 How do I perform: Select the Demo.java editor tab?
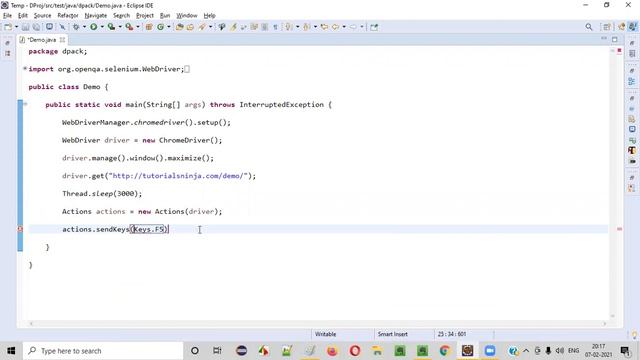coord(42,40)
